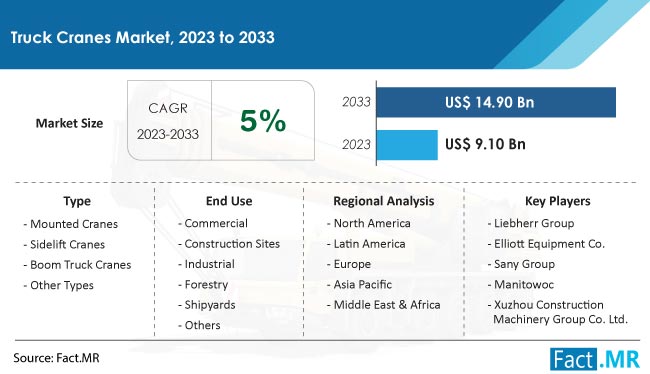Click the title 'Truck Cranes Market, 2023 to 2033'
The image size is (650, 374).
143,38
